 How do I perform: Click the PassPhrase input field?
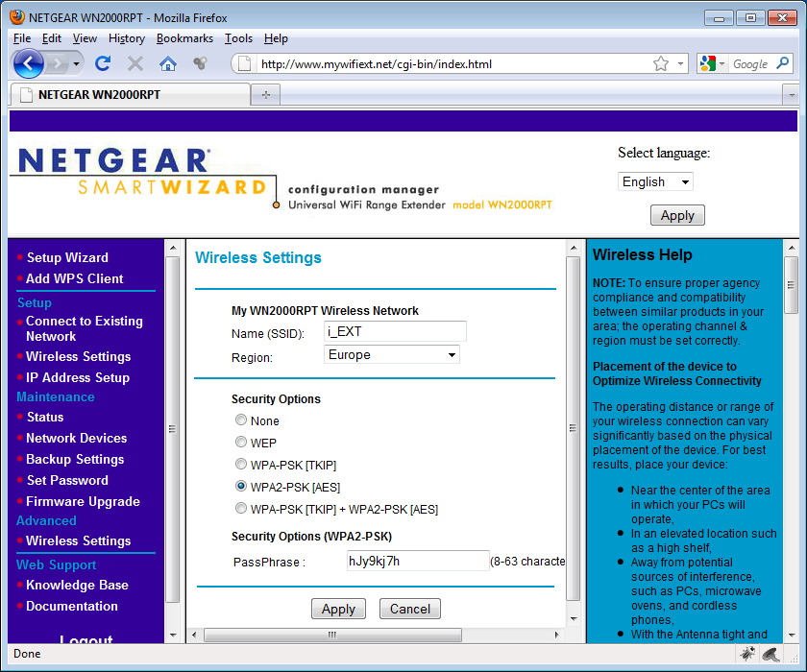pyautogui.click(x=418, y=561)
